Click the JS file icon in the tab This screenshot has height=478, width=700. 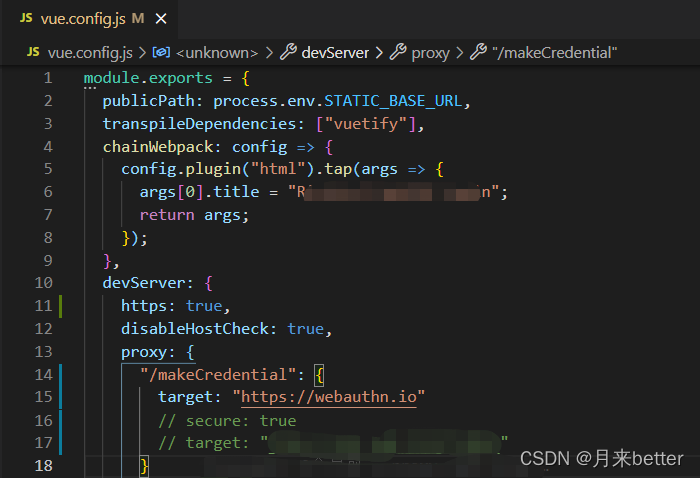click(x=26, y=18)
